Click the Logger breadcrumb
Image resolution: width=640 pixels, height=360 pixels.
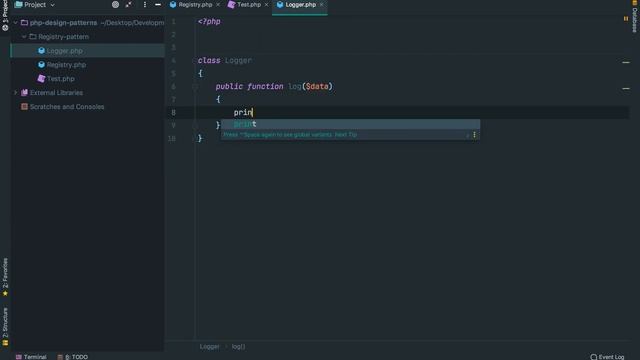point(209,347)
